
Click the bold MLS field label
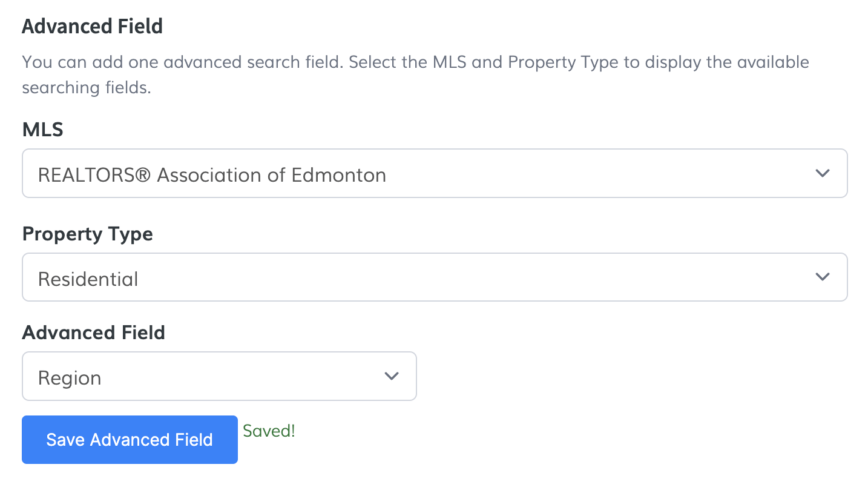tap(42, 130)
